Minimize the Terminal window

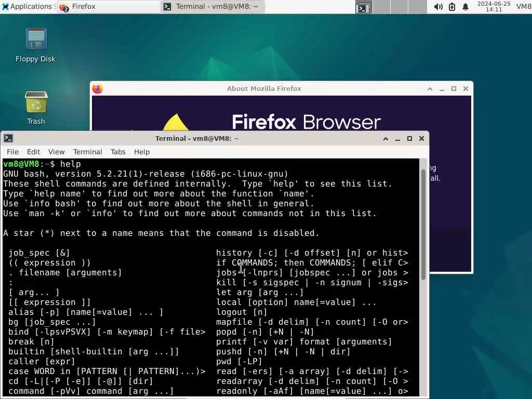coord(397,138)
